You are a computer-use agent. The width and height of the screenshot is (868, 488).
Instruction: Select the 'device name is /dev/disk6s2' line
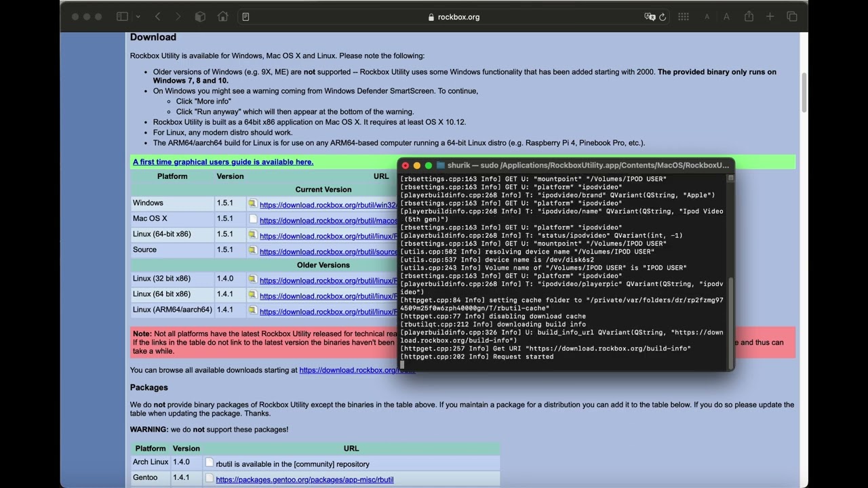click(x=497, y=260)
